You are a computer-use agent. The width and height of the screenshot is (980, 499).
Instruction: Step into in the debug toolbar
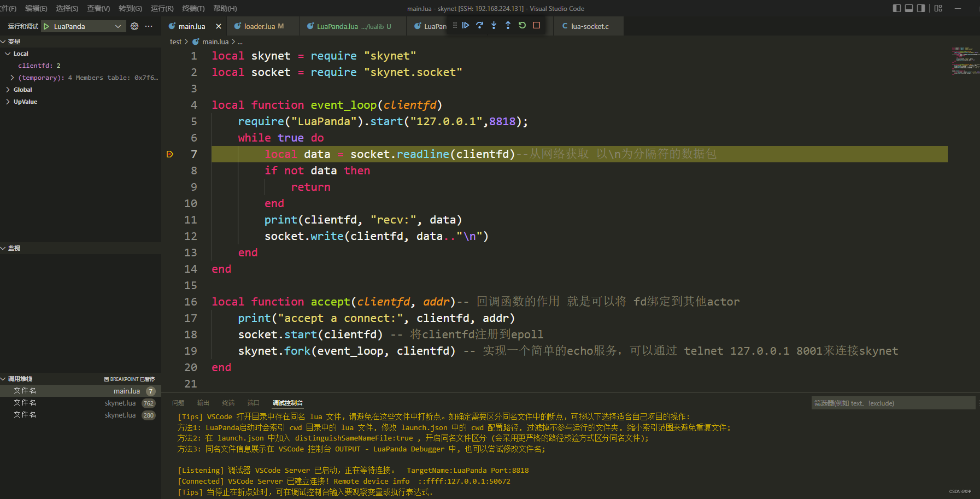[x=494, y=25]
